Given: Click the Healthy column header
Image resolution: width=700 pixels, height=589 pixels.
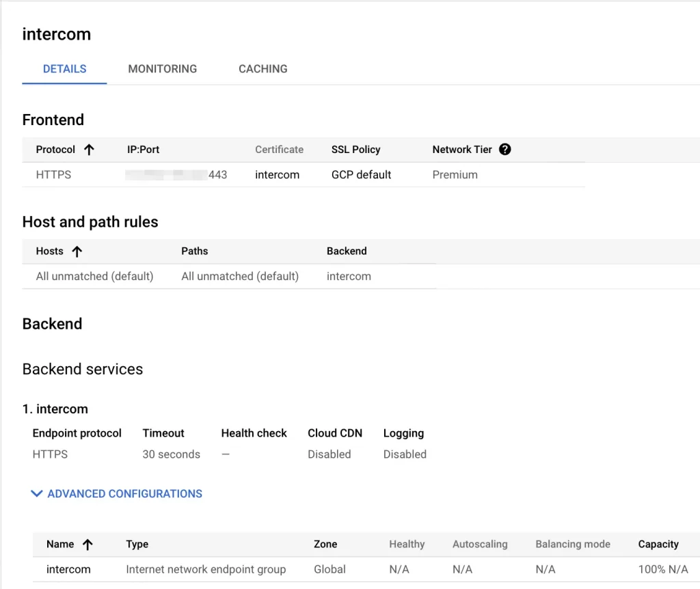Looking at the screenshot, I should pyautogui.click(x=407, y=545).
